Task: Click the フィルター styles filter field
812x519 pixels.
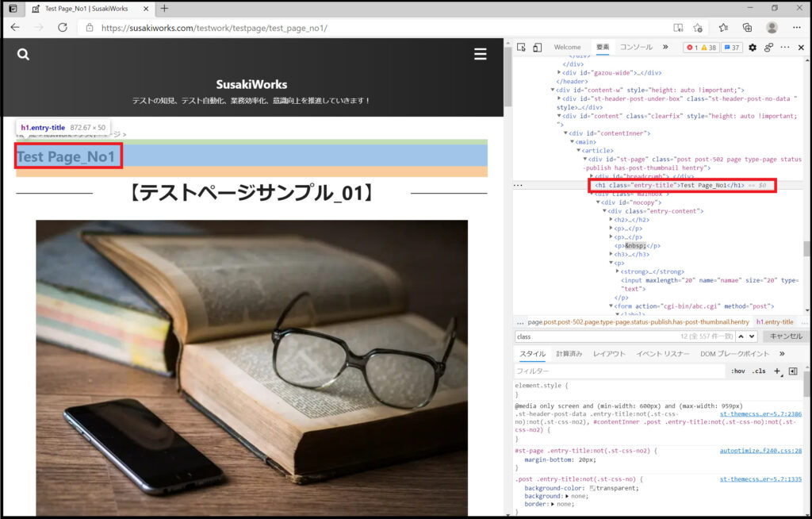Action: pyautogui.click(x=620, y=371)
